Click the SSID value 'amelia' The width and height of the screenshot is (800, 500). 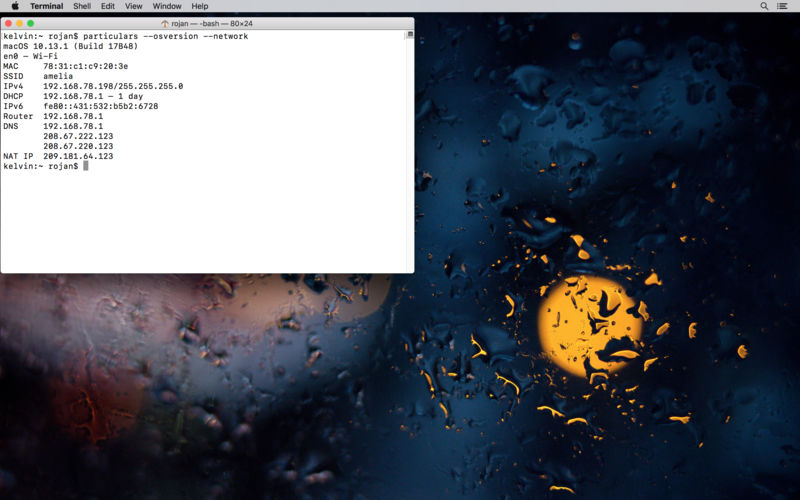coord(58,76)
